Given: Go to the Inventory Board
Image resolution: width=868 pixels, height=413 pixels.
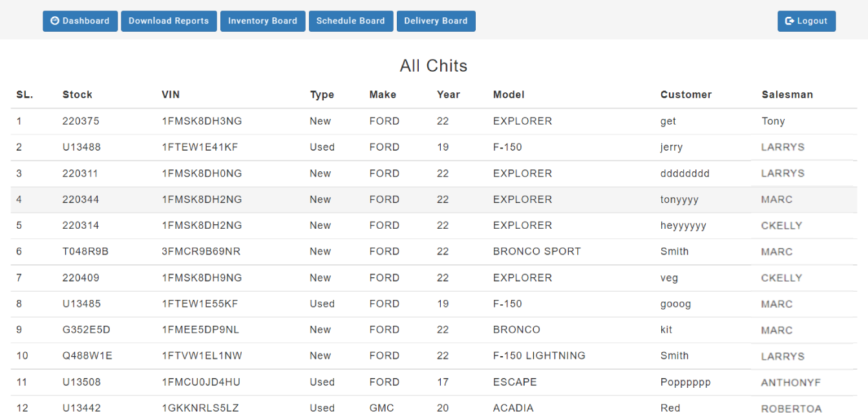Looking at the screenshot, I should pos(262,21).
